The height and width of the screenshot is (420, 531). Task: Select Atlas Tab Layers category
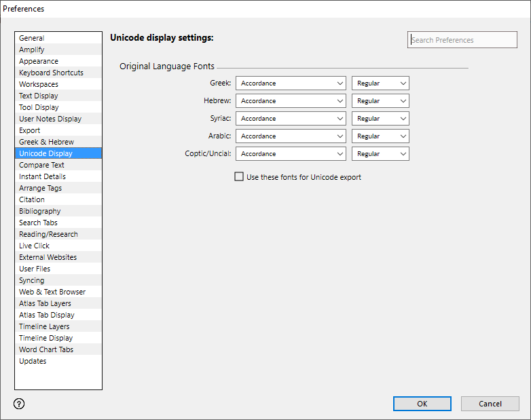pos(45,304)
